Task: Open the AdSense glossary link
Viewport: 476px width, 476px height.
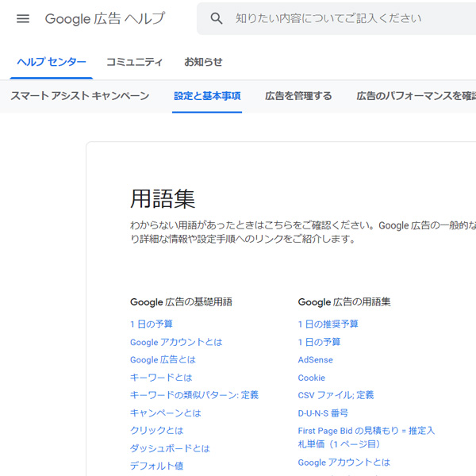Action: tap(316, 359)
